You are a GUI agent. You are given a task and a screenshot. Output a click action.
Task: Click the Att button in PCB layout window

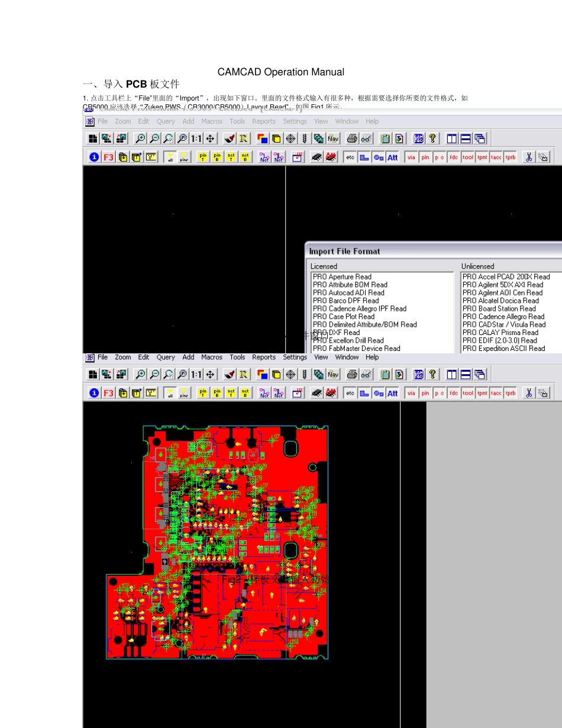pos(392,393)
